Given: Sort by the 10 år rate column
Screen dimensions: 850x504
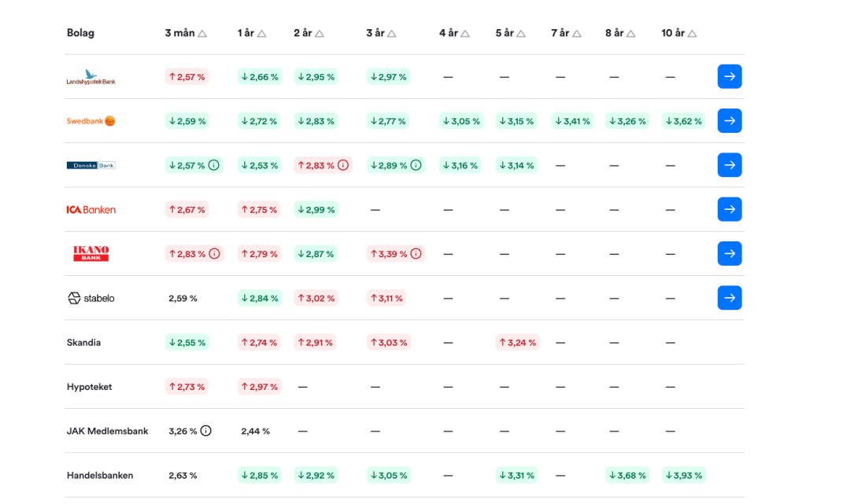Looking at the screenshot, I should point(679,33).
